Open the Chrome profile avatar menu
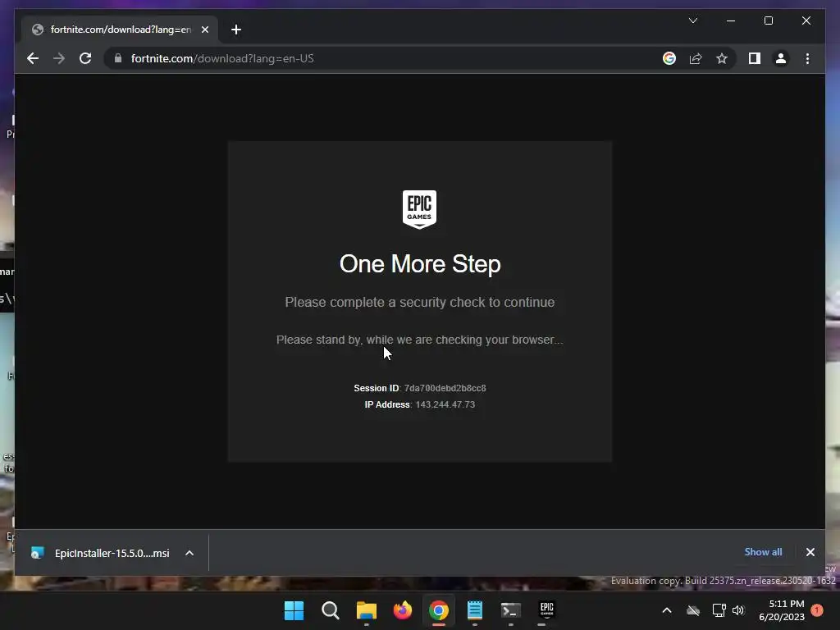The image size is (840, 630). point(781,58)
